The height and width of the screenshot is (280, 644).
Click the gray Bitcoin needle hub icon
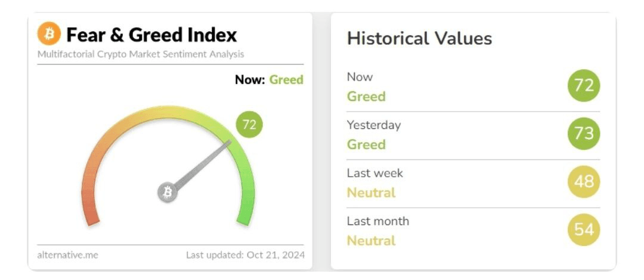pos(167,192)
